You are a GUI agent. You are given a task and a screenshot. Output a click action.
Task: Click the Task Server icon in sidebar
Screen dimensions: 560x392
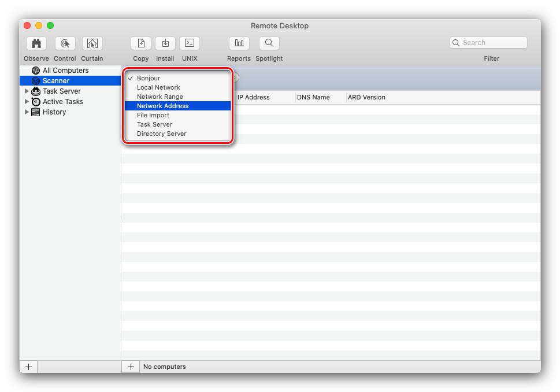pyautogui.click(x=36, y=91)
